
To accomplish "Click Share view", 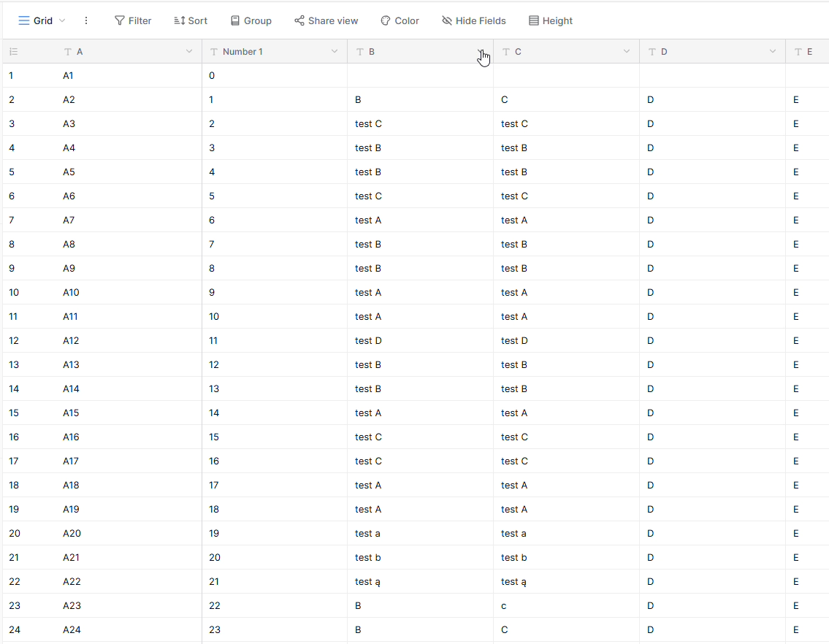I will coord(326,20).
